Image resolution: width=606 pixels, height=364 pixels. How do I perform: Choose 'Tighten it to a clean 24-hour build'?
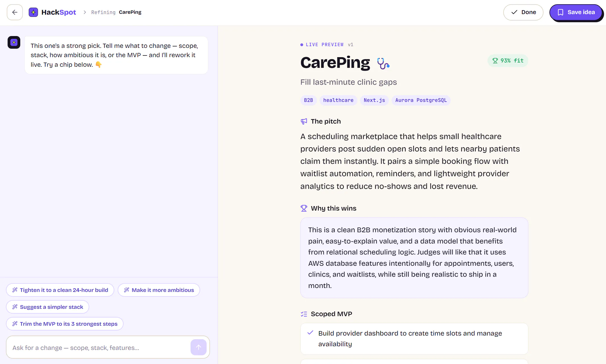[60, 290]
